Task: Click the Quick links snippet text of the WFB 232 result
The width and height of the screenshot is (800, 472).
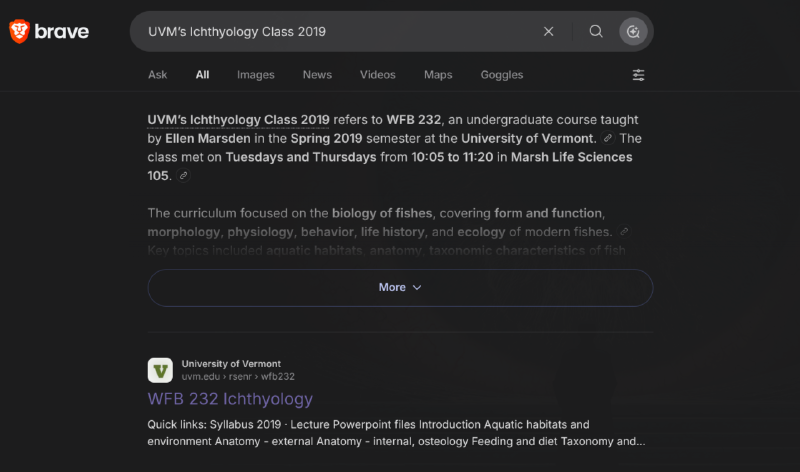Action: coord(396,433)
